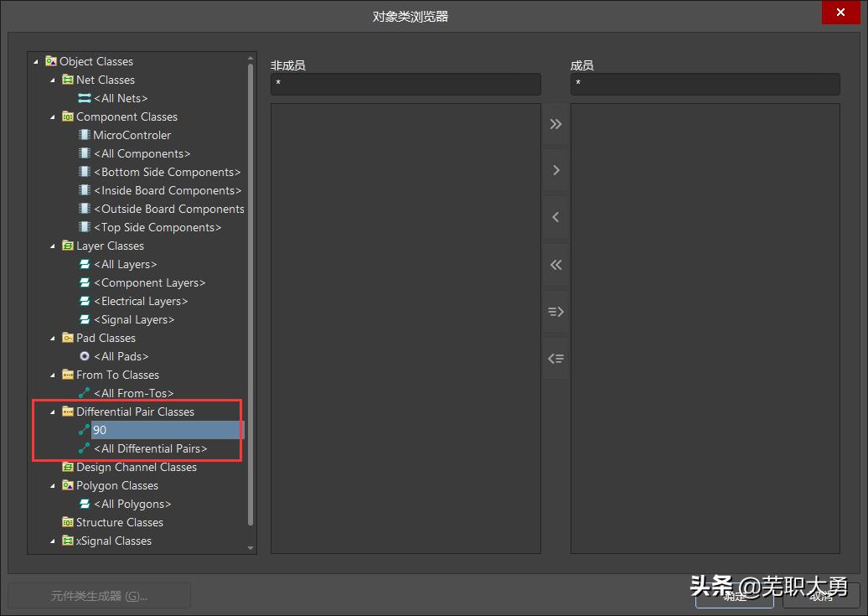This screenshot has height=616, width=868.
Task: Click the MicroController component class icon
Action: 85,135
